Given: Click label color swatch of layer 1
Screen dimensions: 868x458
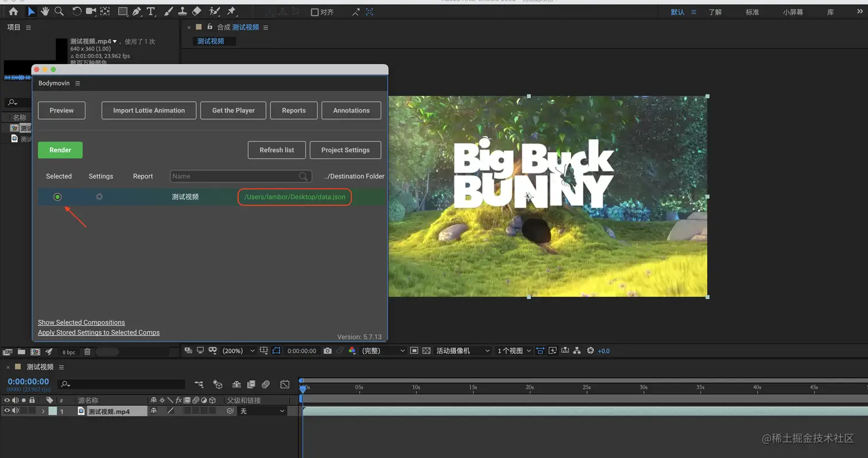Looking at the screenshot, I should [53, 411].
